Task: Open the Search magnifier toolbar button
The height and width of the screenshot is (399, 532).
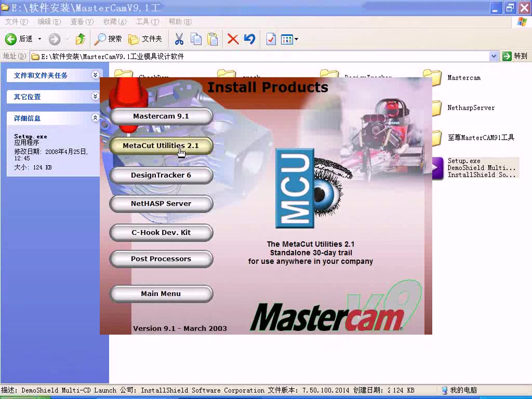Action: click(108, 39)
